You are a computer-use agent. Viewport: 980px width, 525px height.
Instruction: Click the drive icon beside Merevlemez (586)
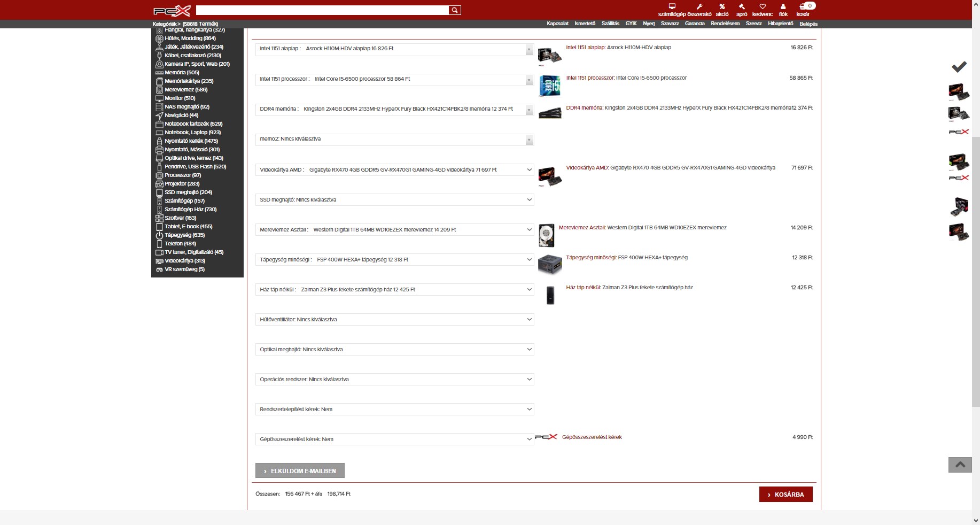pyautogui.click(x=159, y=90)
